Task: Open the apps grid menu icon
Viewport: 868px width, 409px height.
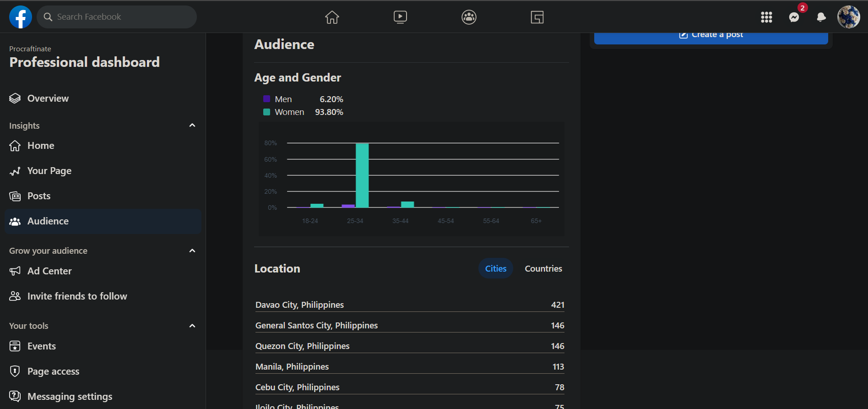Action: coord(766,17)
